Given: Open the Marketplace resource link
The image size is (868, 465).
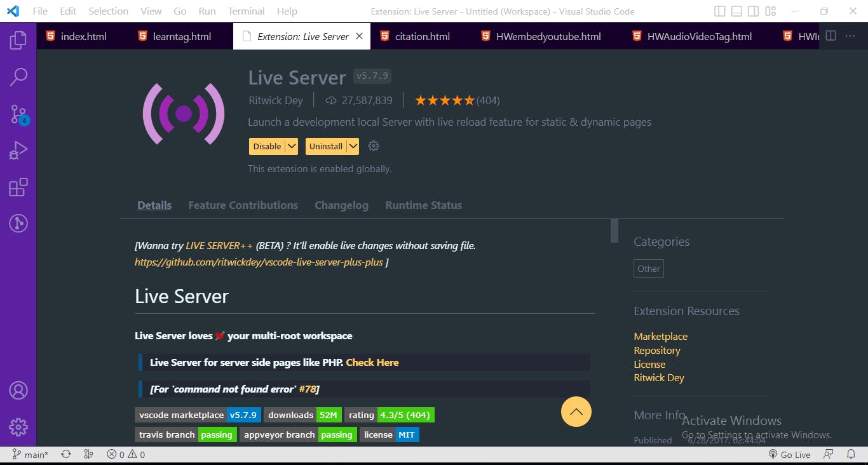Looking at the screenshot, I should (x=661, y=337).
